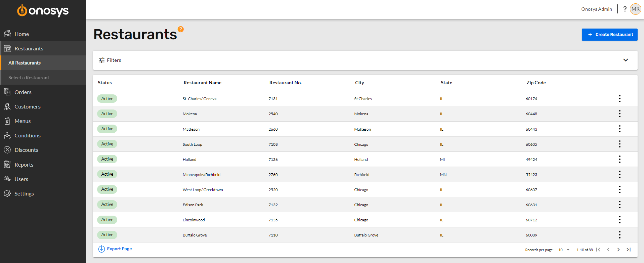Click the Orders icon in sidebar
The width and height of the screenshot is (644, 263).
coord(7,92)
